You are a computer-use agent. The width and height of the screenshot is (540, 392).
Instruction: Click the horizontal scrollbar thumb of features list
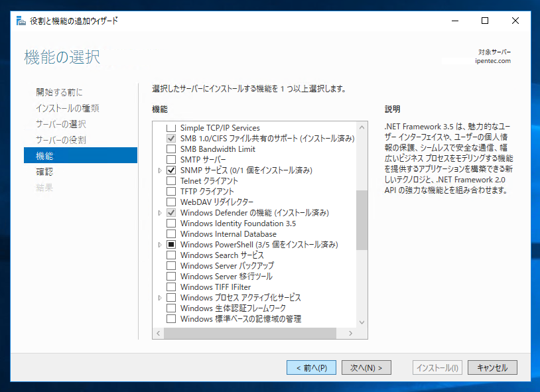coord(250,333)
